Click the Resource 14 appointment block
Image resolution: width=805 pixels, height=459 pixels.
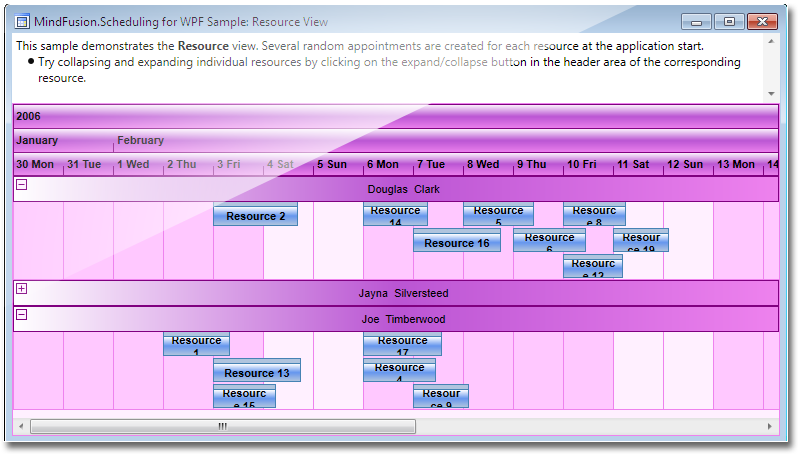395,215
